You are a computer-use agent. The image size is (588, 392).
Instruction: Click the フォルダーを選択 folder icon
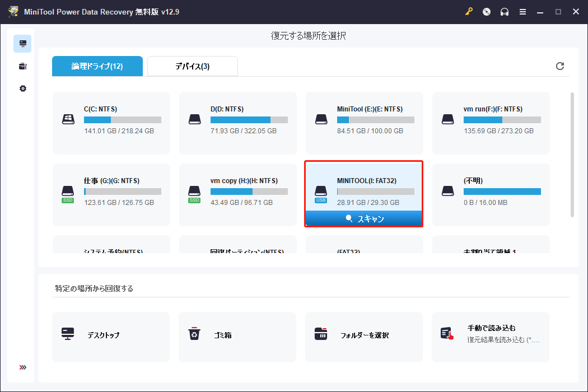click(x=321, y=334)
